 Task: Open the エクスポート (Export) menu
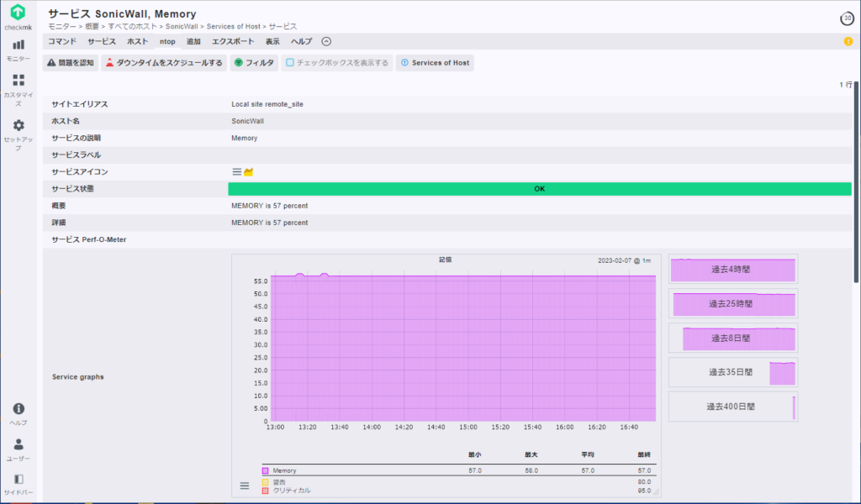pyautogui.click(x=233, y=42)
